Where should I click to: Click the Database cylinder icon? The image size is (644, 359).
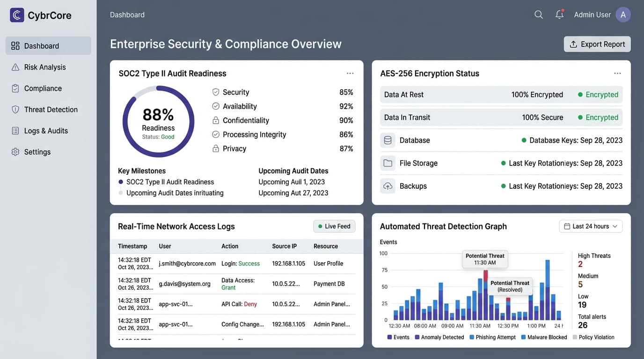coord(388,140)
